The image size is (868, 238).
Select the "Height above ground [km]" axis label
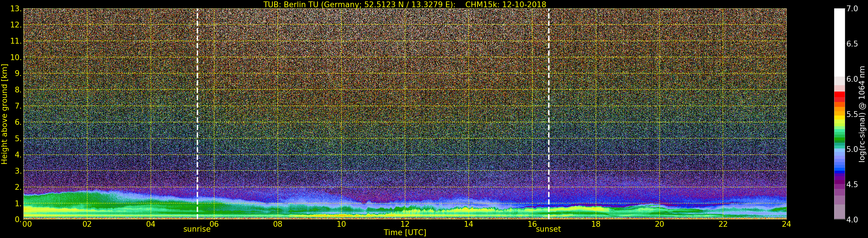4,114
